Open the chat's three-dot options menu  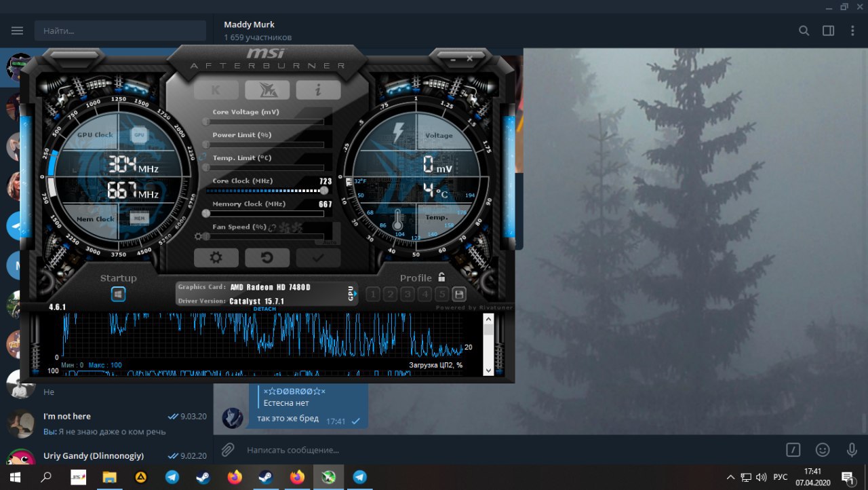[852, 31]
